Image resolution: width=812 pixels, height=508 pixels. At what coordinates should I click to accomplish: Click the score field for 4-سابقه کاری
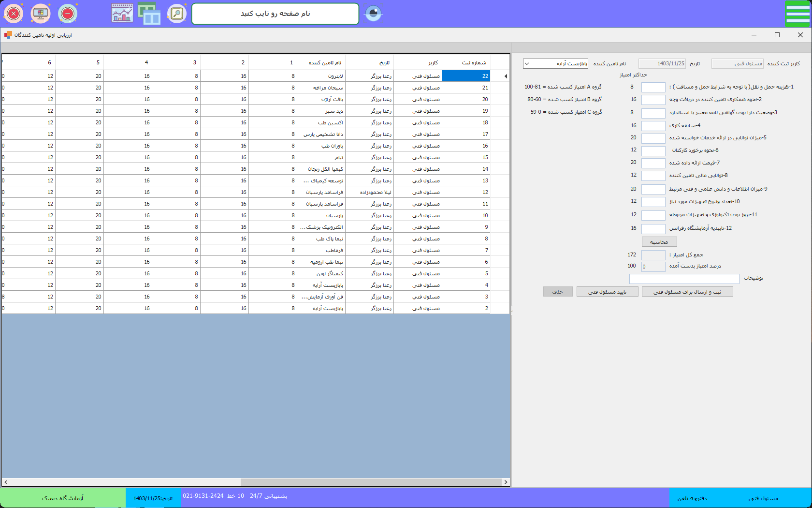pos(653,126)
